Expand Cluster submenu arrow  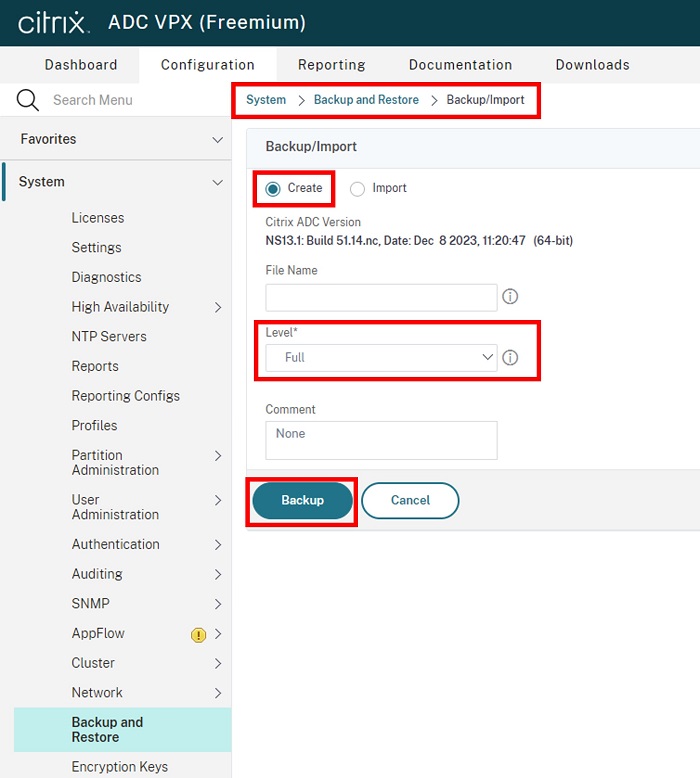(x=218, y=663)
